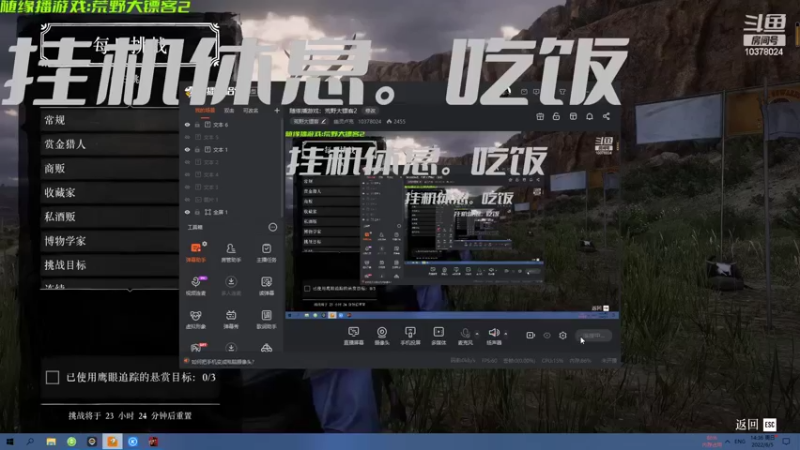Toggle the preview eye icon in bottom bar
The image size is (800, 450).
pos(547,335)
